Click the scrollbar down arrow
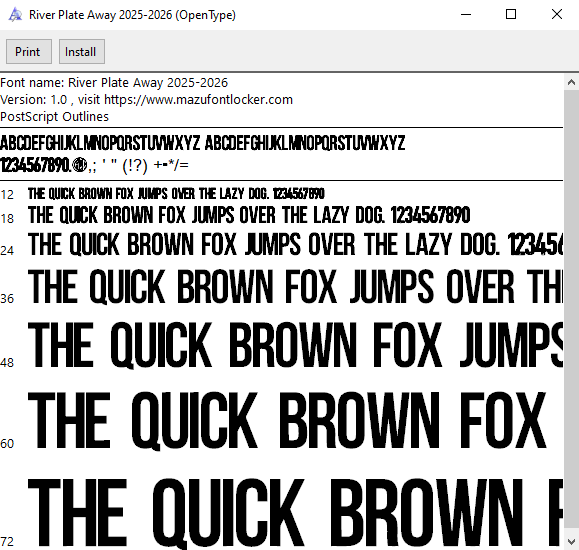The width and height of the screenshot is (579, 550). pos(571,542)
